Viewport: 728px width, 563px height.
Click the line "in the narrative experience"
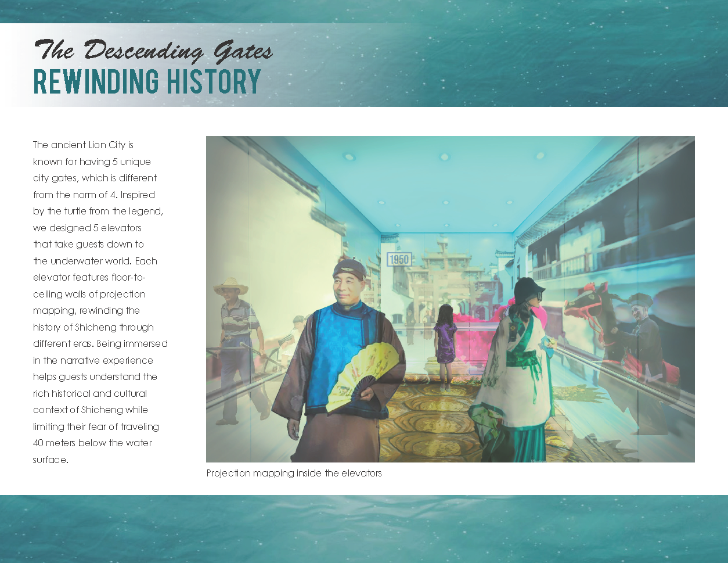click(x=93, y=360)
